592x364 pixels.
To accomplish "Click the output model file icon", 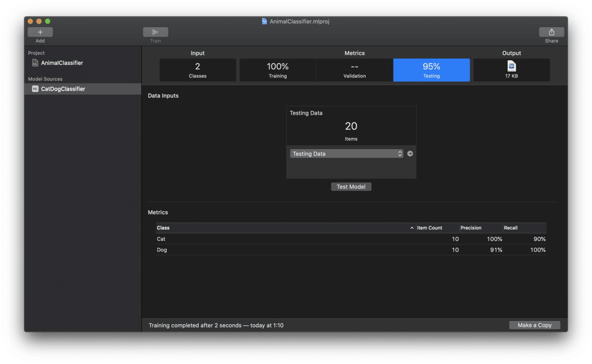I will pos(512,66).
